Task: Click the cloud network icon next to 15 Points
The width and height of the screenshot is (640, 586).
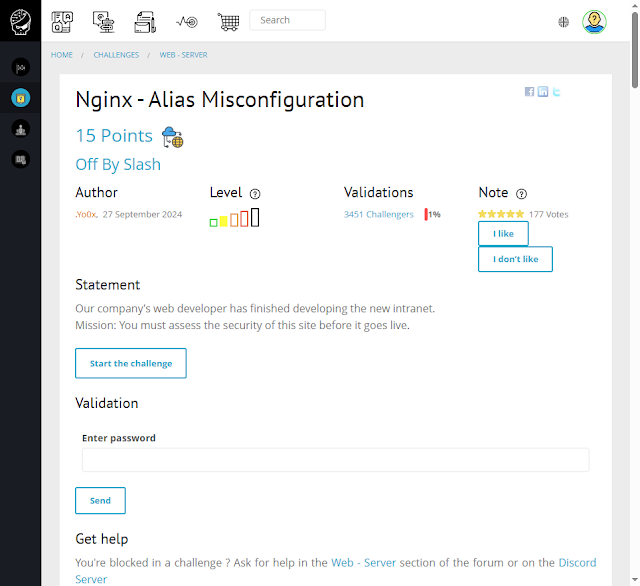Action: [x=172, y=137]
